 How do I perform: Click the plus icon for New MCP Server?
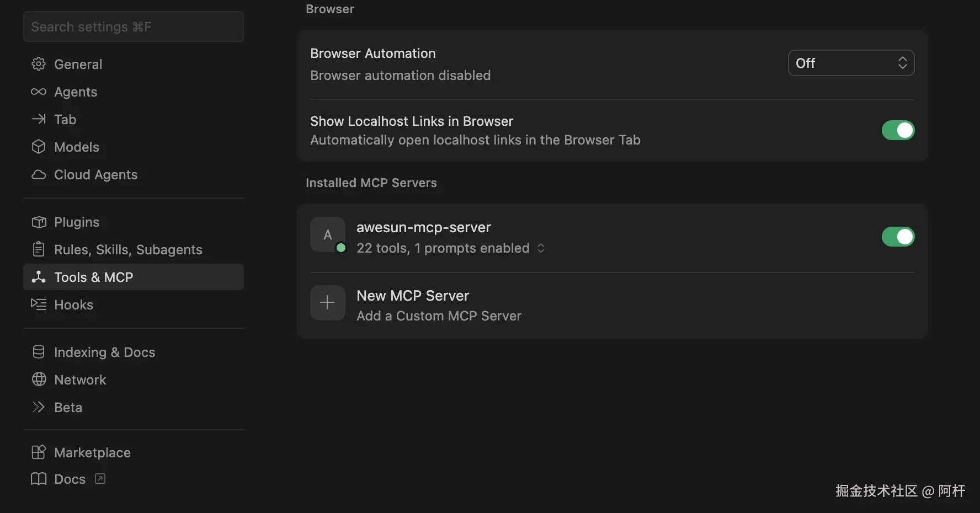tap(327, 302)
